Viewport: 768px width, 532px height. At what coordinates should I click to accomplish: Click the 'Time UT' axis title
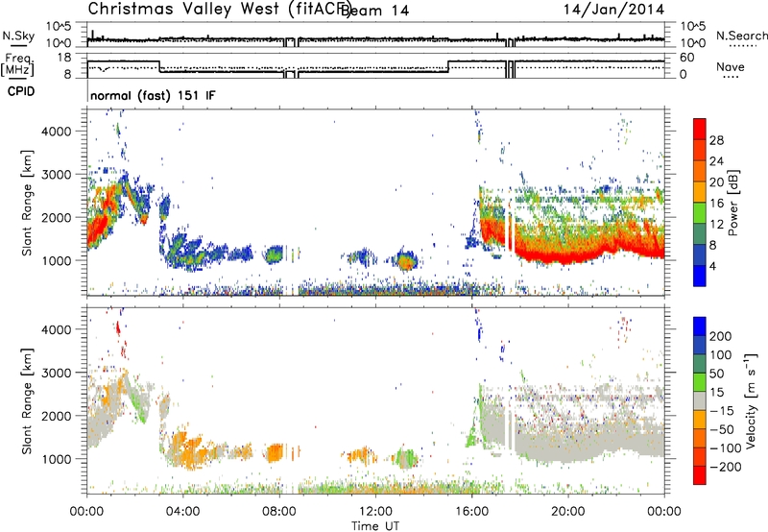tap(375, 525)
